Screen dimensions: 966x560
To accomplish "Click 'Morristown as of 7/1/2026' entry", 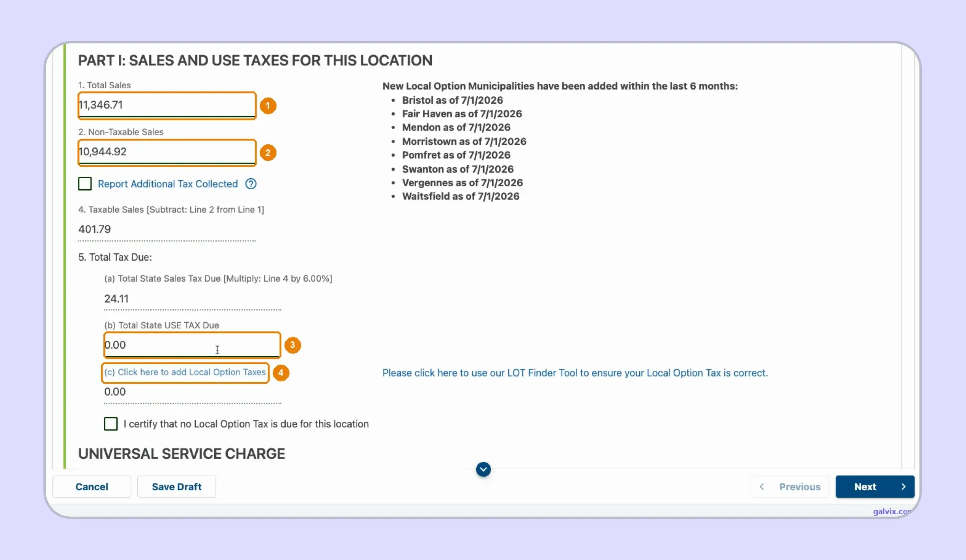I will tap(464, 142).
